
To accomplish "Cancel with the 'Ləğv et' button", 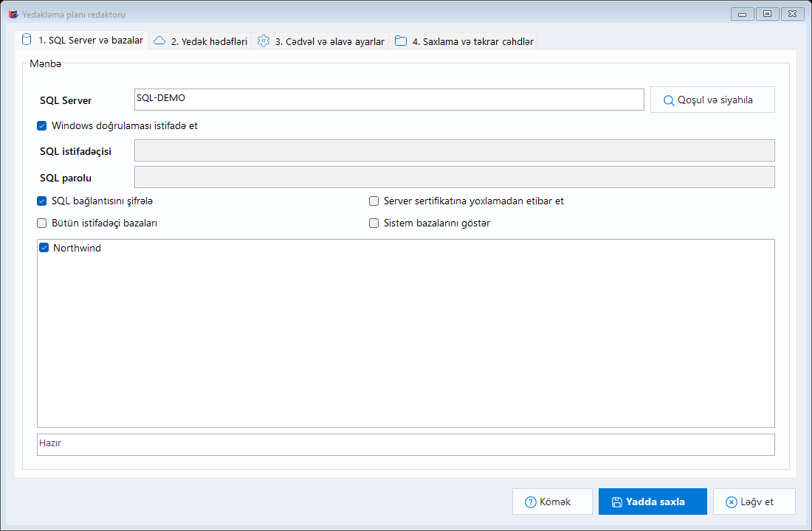I will (754, 502).
